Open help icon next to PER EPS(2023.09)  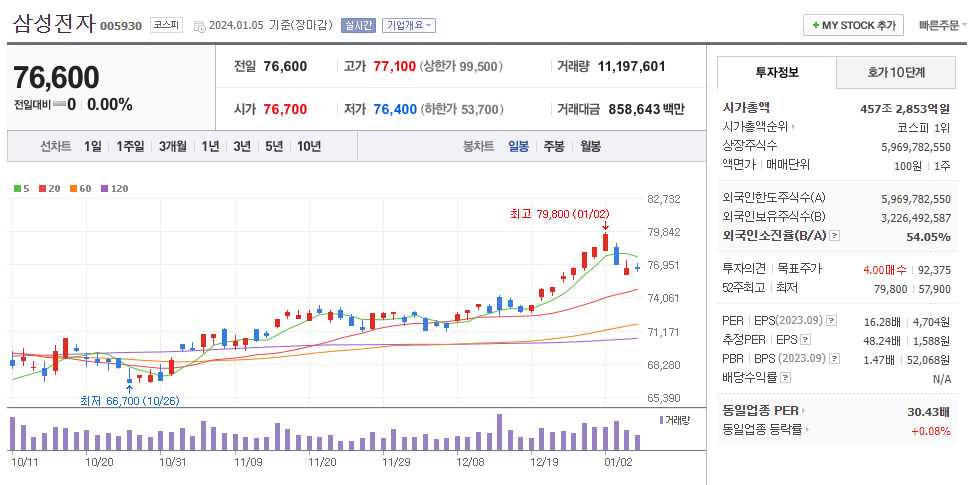[x=831, y=321]
